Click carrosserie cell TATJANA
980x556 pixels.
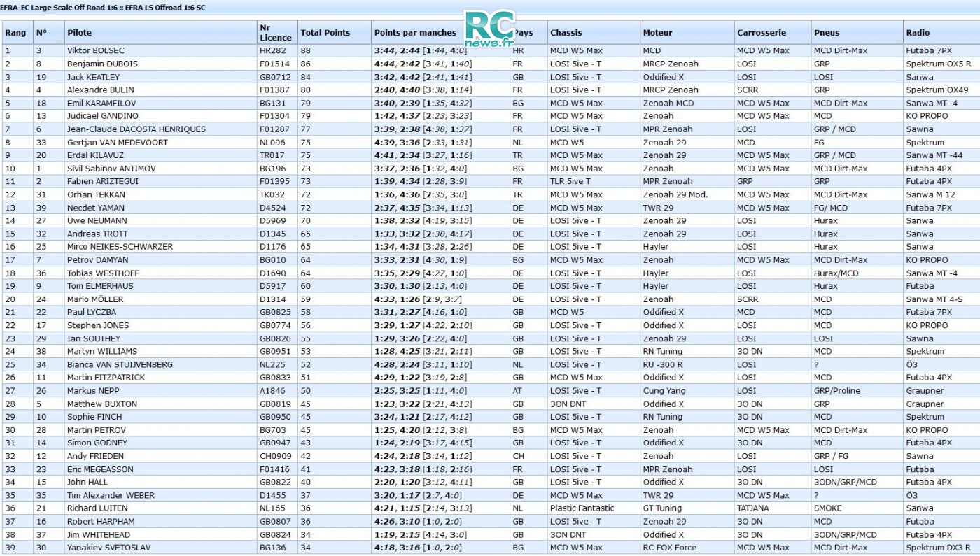[755, 508]
